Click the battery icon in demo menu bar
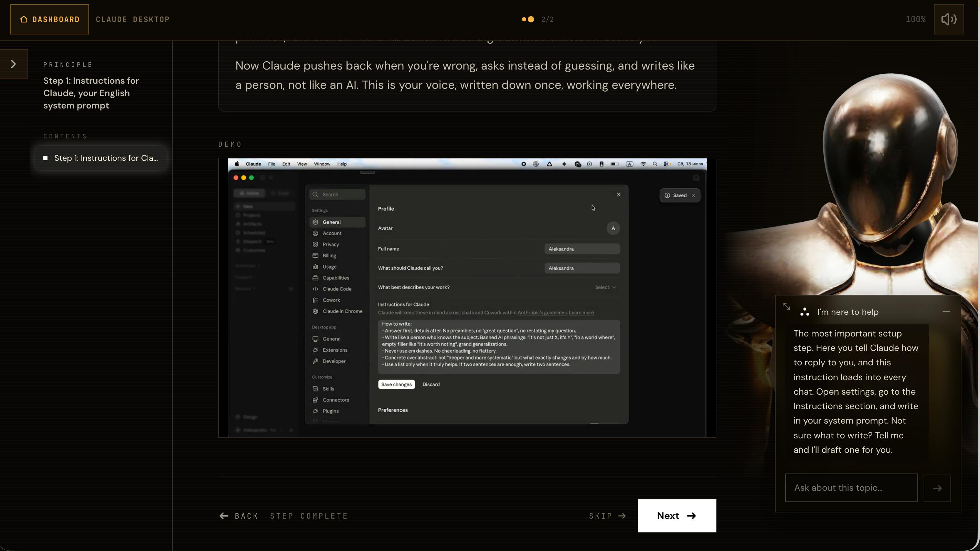 click(615, 164)
